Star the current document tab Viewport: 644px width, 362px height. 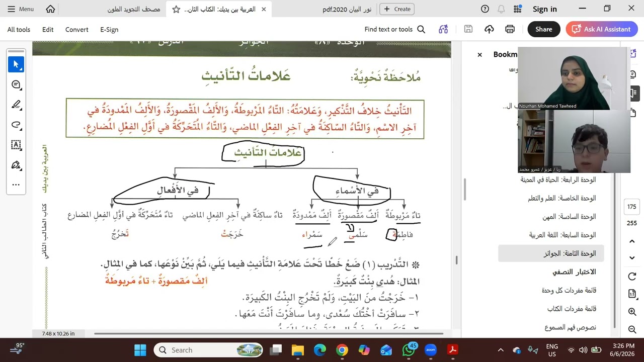click(x=176, y=9)
